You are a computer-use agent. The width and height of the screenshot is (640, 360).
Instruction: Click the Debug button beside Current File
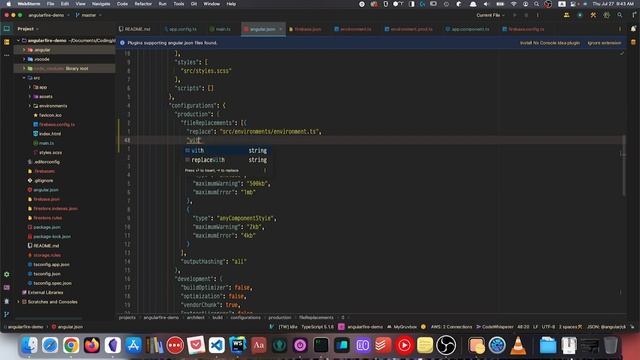click(x=526, y=15)
